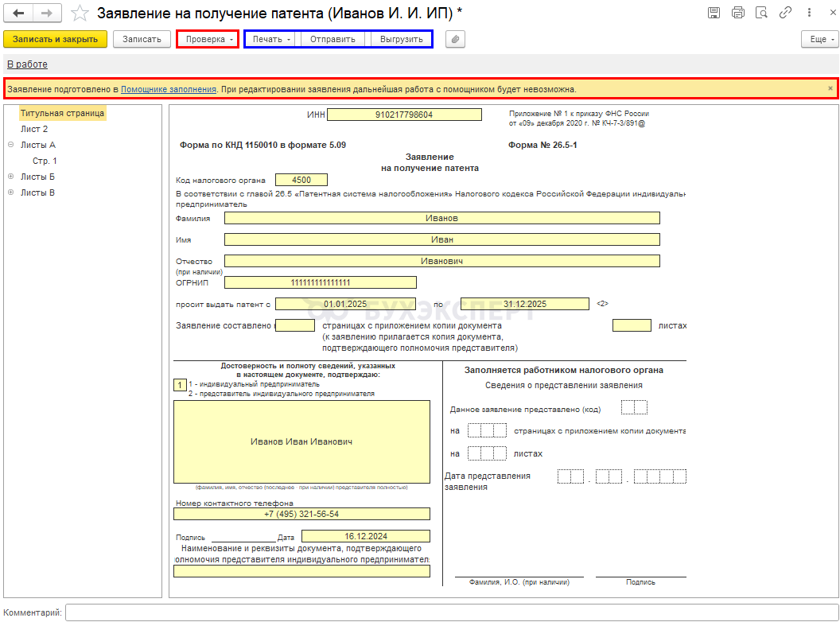Select 'Стр. 1' under Листы А
The width and height of the screenshot is (840, 622).
point(45,161)
